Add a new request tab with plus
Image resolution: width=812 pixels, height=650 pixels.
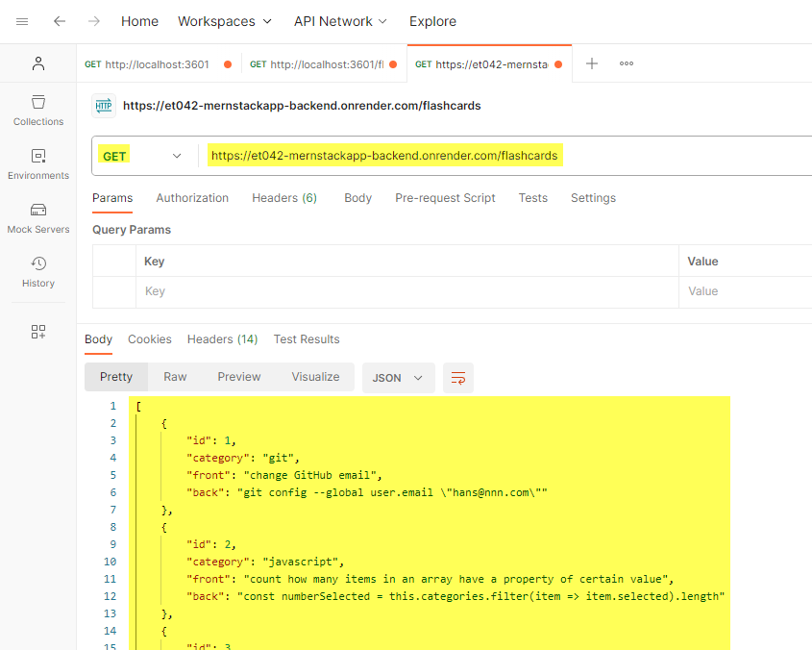pyautogui.click(x=591, y=63)
